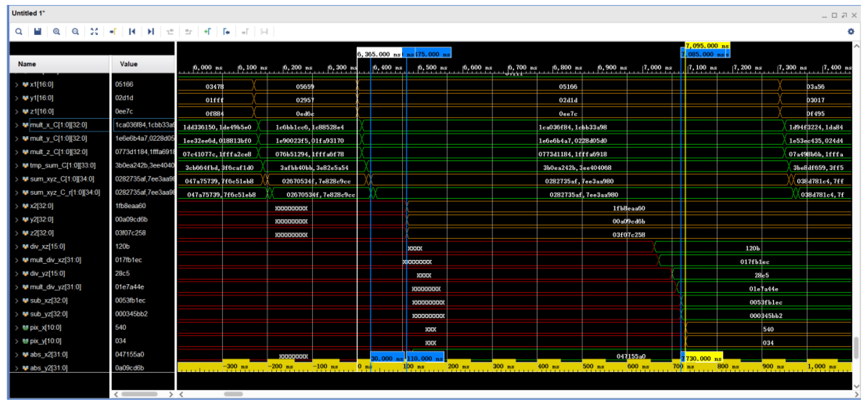Click the Go to Cursor icon

(x=113, y=32)
